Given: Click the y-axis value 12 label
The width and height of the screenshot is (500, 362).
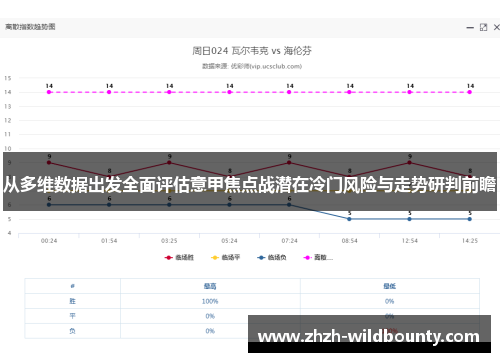Looking at the screenshot, I should coord(8,120).
